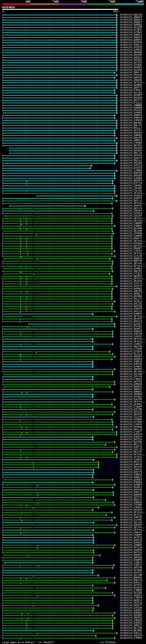This screenshot has height=644, width=146.
Task: Click hit name UniRef100_B8EJV3
Action: pos(131,580)
